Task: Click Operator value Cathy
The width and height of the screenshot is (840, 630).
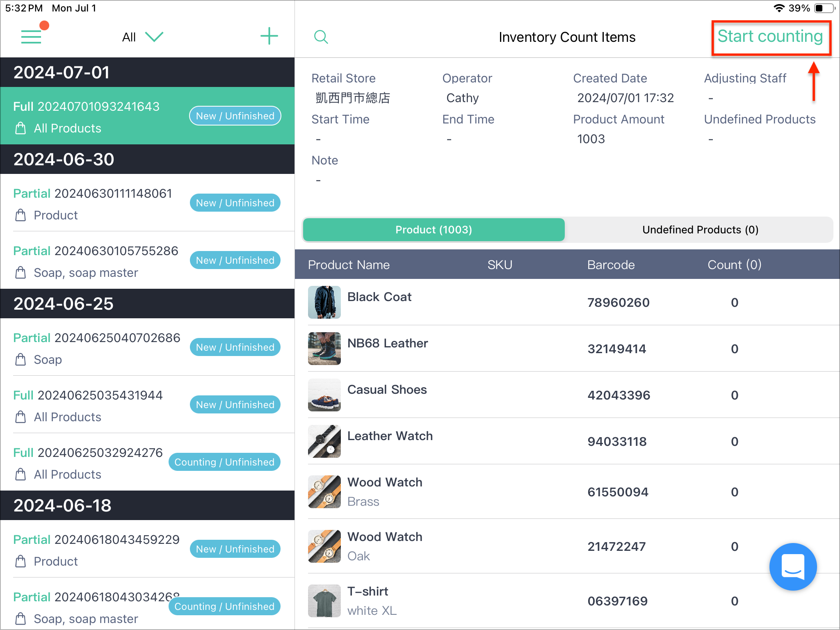Action: pos(462,98)
